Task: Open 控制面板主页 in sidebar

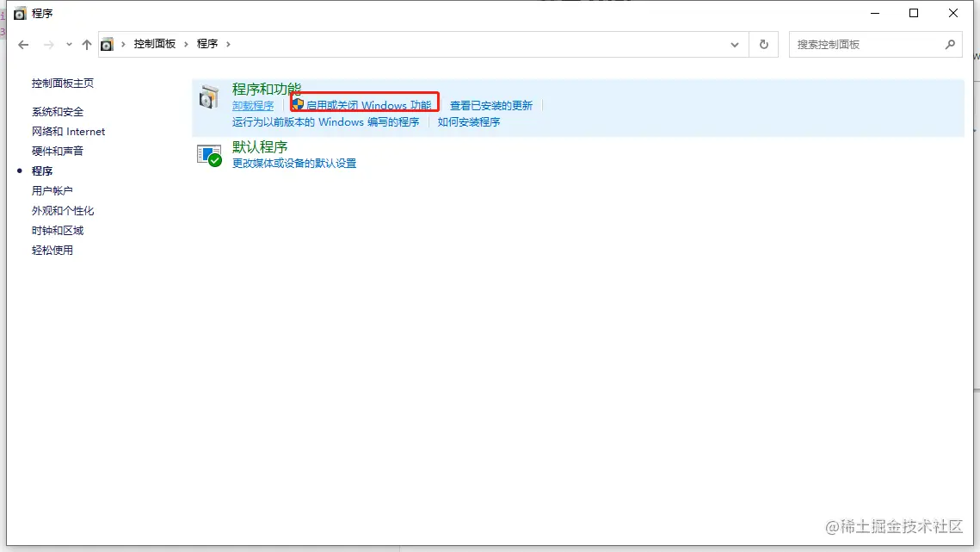Action: point(63,84)
